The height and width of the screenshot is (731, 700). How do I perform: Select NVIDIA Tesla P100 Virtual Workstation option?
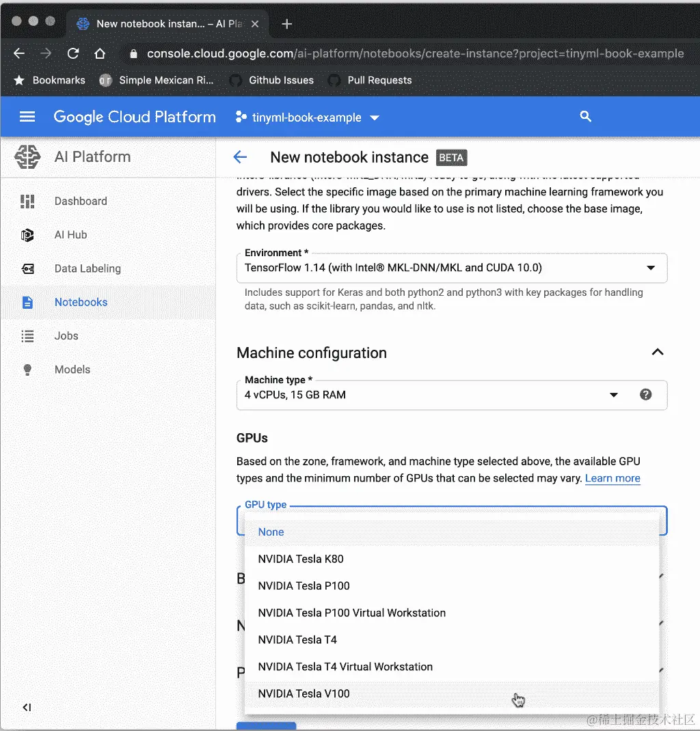(451, 613)
